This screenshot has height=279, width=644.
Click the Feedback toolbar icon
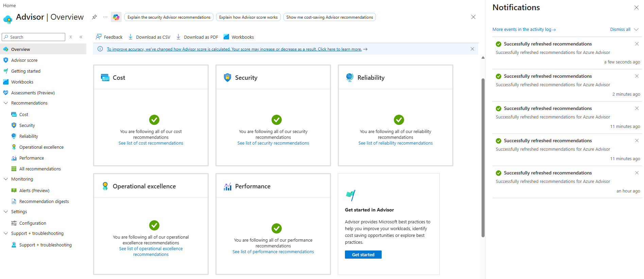coord(99,37)
